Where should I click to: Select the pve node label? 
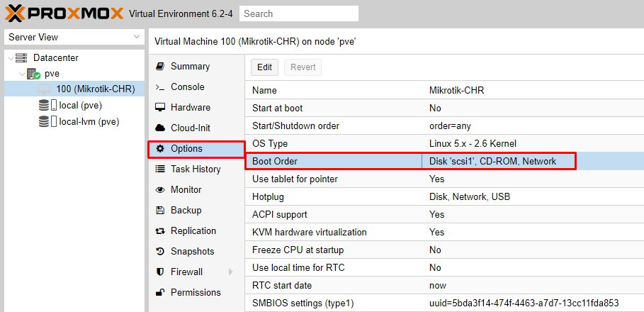tap(52, 74)
